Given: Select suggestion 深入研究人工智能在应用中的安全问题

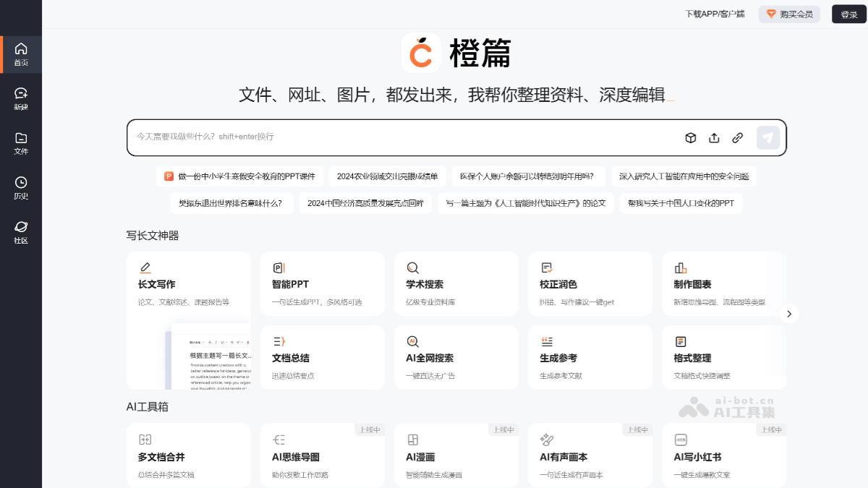Looking at the screenshot, I should (x=684, y=176).
